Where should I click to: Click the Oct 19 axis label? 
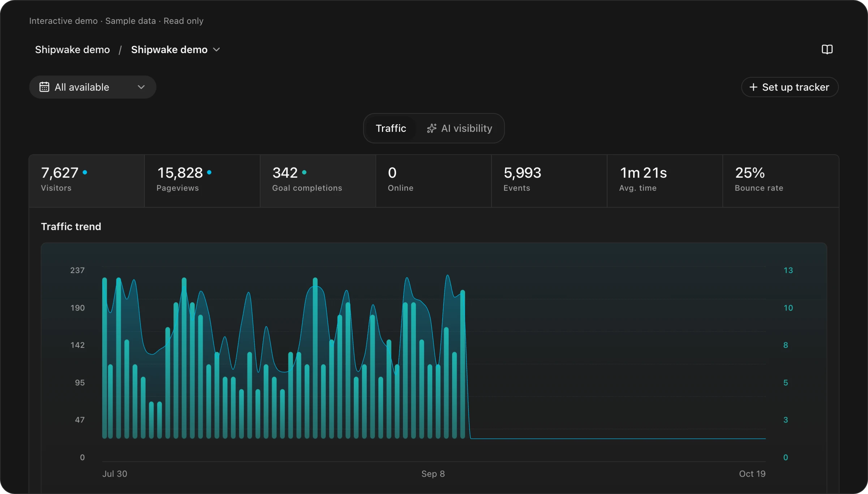[x=752, y=474]
